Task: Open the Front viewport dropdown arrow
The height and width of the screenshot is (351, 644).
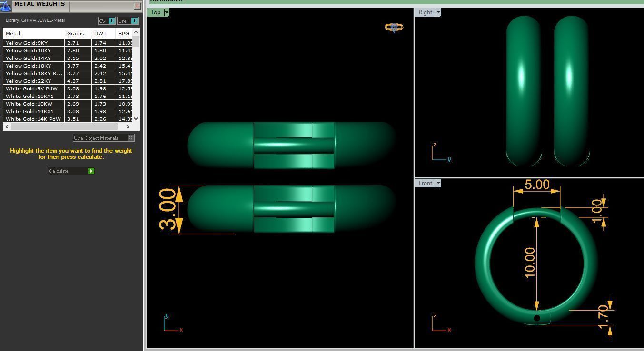Action: coord(438,183)
